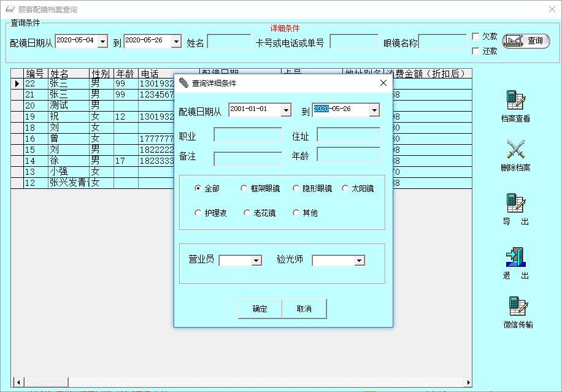Expand the 验光师 dropdown
562x392 pixels.
[x=360, y=261]
